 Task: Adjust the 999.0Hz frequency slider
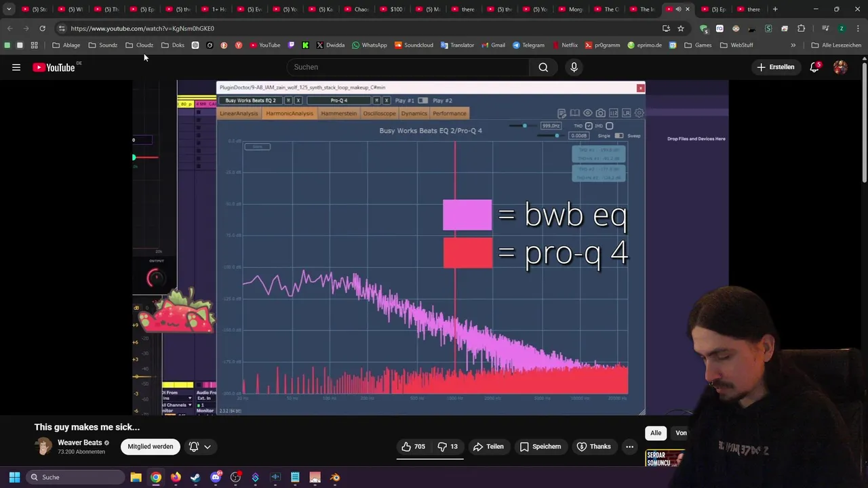[x=524, y=125]
